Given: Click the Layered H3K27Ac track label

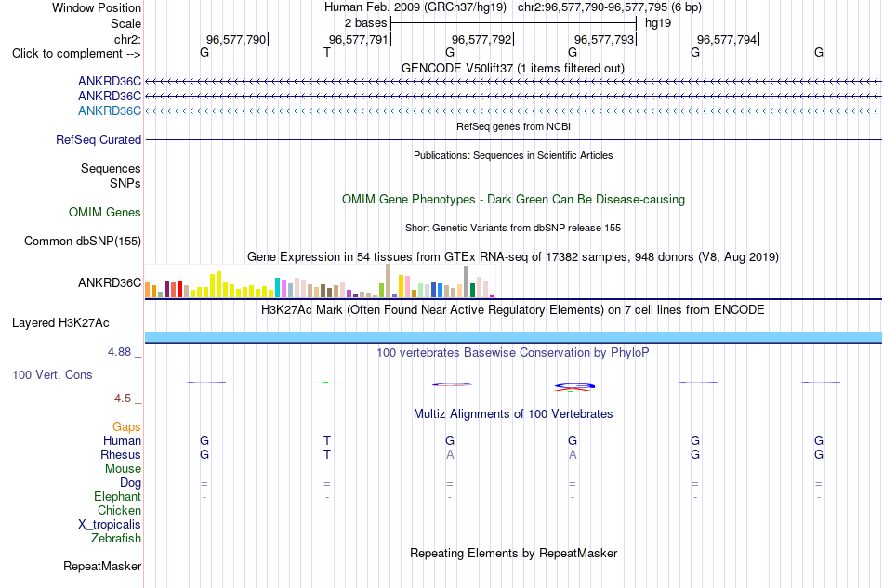Looking at the screenshot, I should pos(60,323).
